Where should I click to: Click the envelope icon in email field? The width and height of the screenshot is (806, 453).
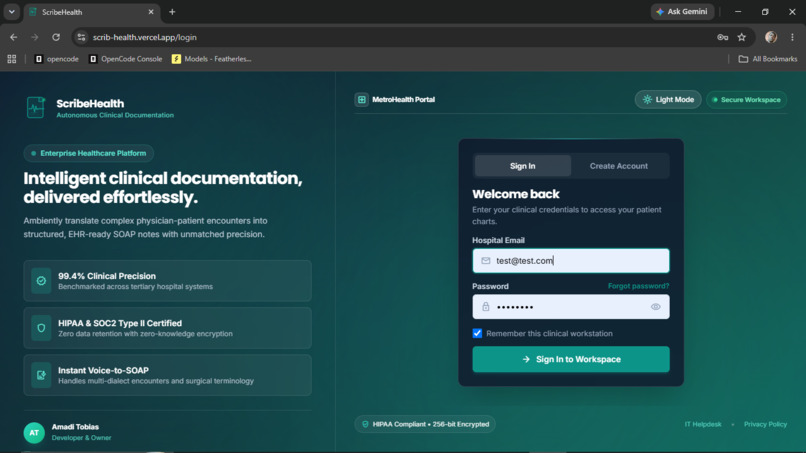pos(486,261)
